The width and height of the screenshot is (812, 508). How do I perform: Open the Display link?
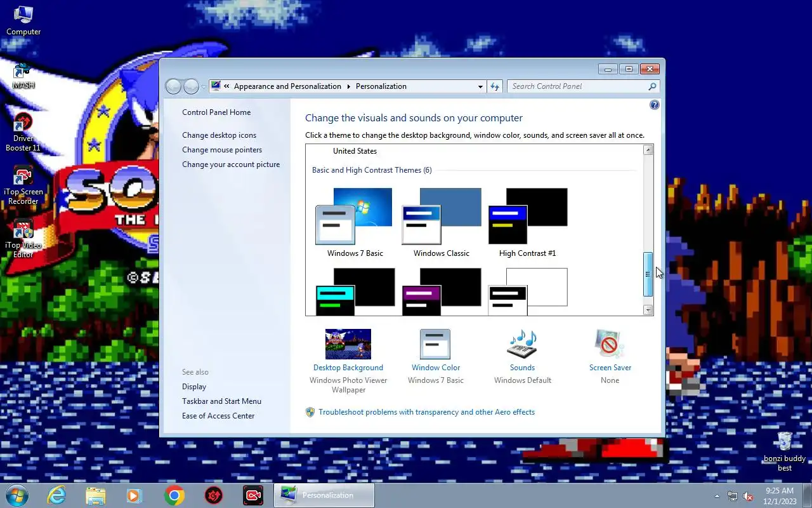click(x=194, y=387)
